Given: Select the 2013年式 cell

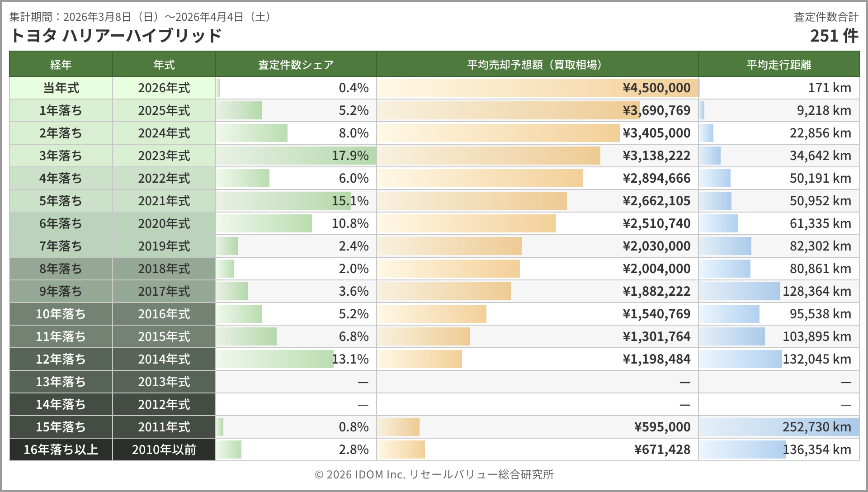Looking at the screenshot, I should coord(164,382).
